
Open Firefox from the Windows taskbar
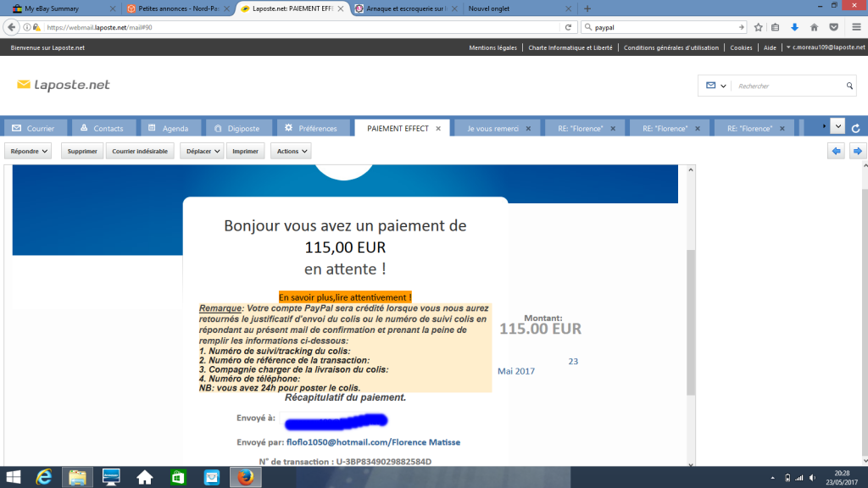click(247, 476)
